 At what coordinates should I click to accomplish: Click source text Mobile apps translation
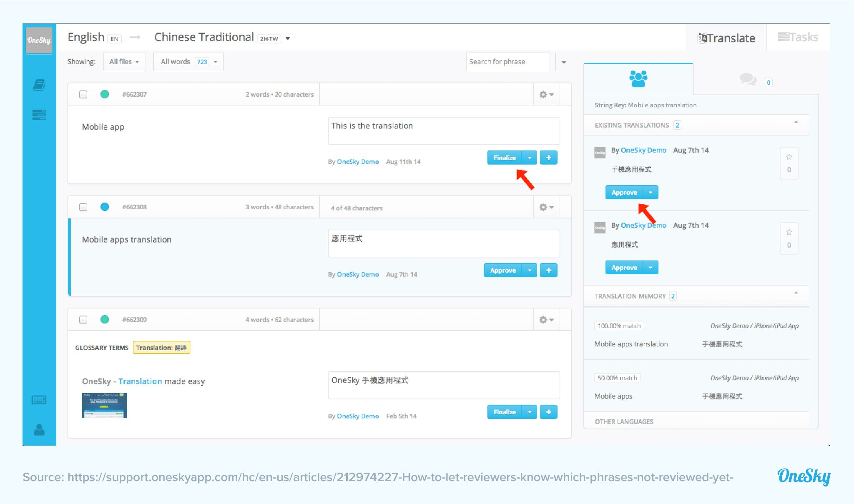[127, 240]
